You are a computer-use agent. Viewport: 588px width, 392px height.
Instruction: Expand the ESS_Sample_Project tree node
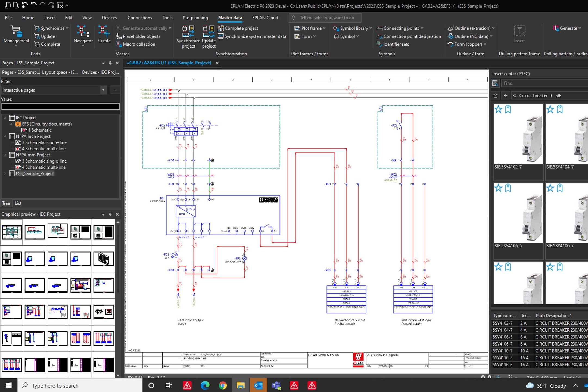tap(5, 173)
